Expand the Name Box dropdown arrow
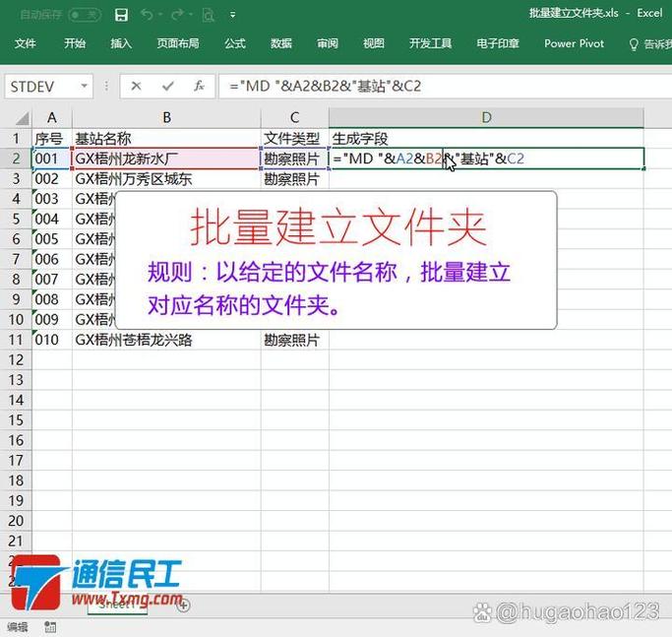 coord(85,87)
